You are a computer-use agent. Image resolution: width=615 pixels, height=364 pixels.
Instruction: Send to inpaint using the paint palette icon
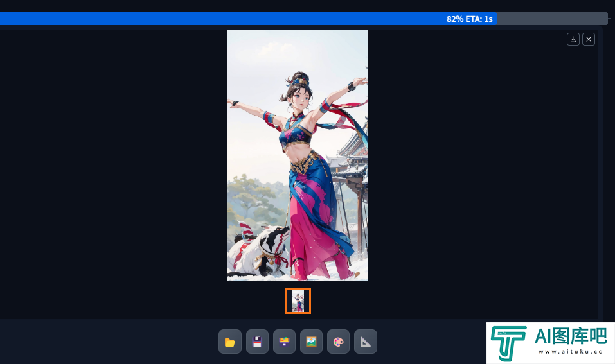(x=338, y=342)
